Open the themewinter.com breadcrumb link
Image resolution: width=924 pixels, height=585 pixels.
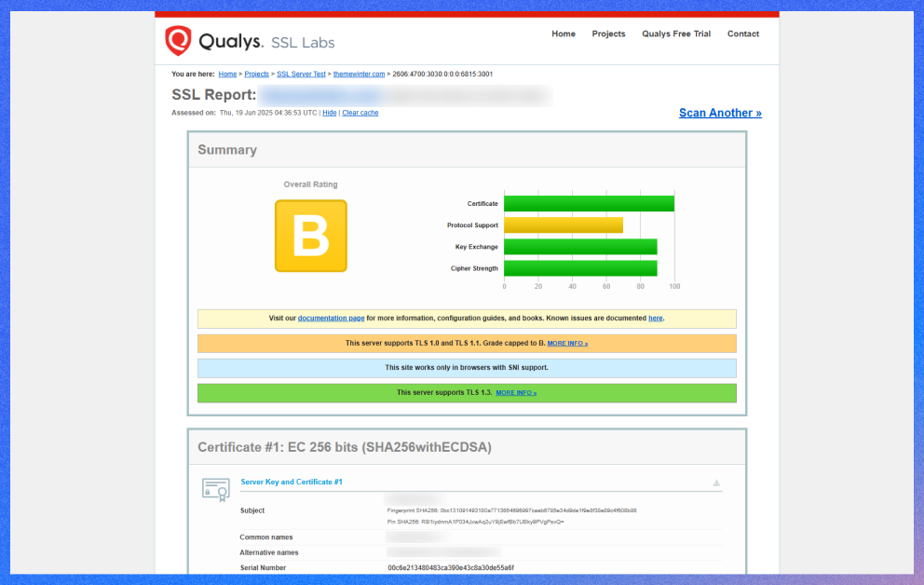359,75
